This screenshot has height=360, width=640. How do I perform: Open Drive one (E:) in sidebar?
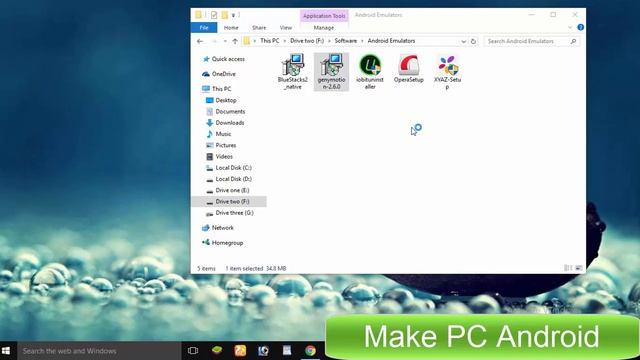[x=227, y=190]
